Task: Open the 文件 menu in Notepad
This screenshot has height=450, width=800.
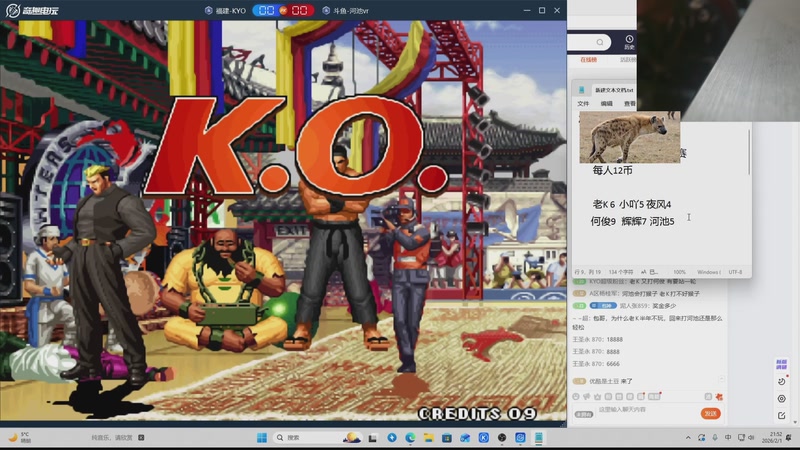Action: [583, 104]
